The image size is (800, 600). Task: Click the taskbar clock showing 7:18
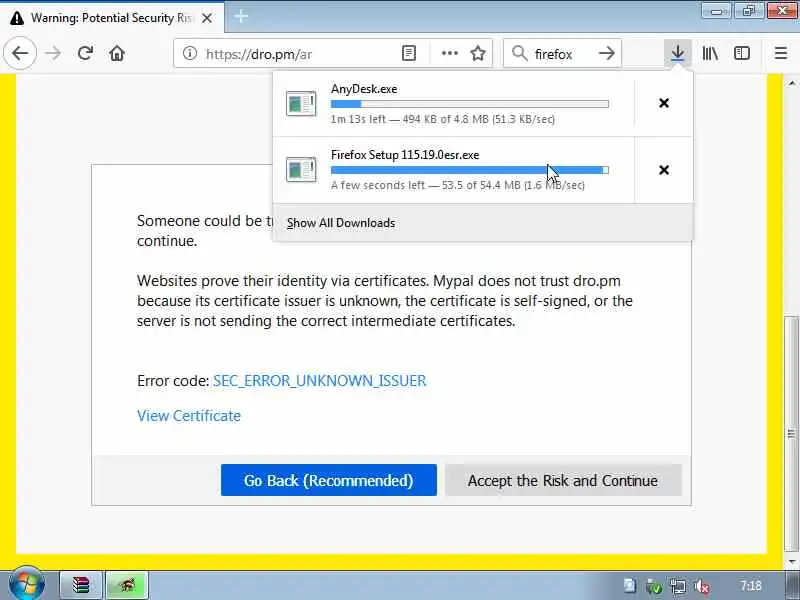(751, 585)
